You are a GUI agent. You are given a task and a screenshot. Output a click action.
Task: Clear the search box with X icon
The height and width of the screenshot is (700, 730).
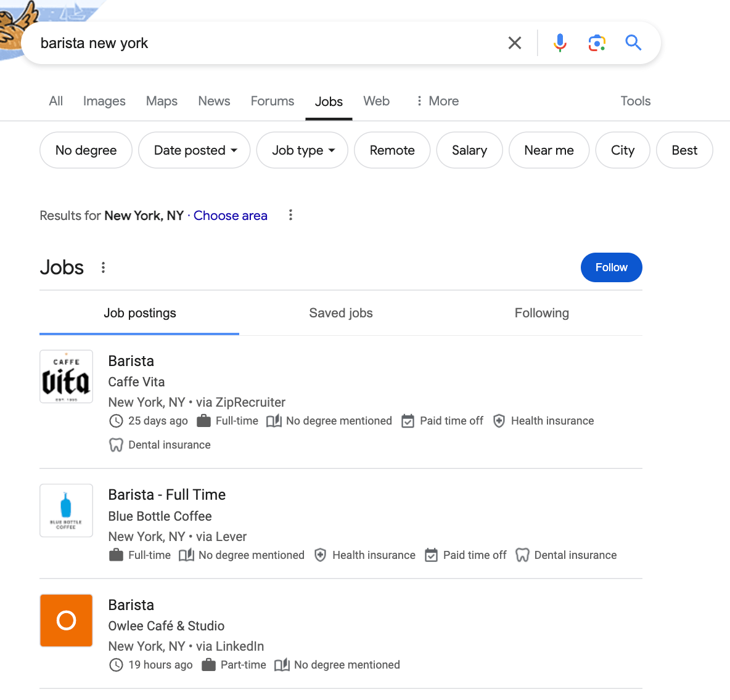514,43
